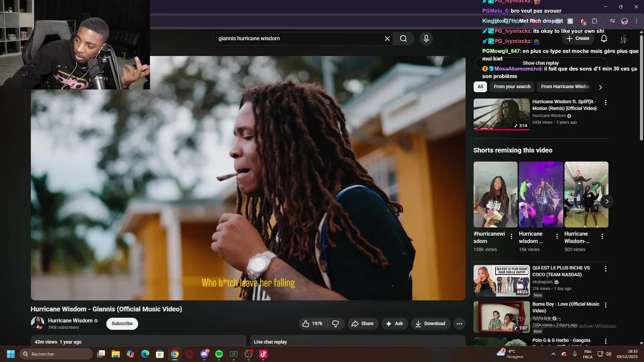Open Copilot from taskbar
Viewport: 644px width, 362px height.
pos(130,354)
